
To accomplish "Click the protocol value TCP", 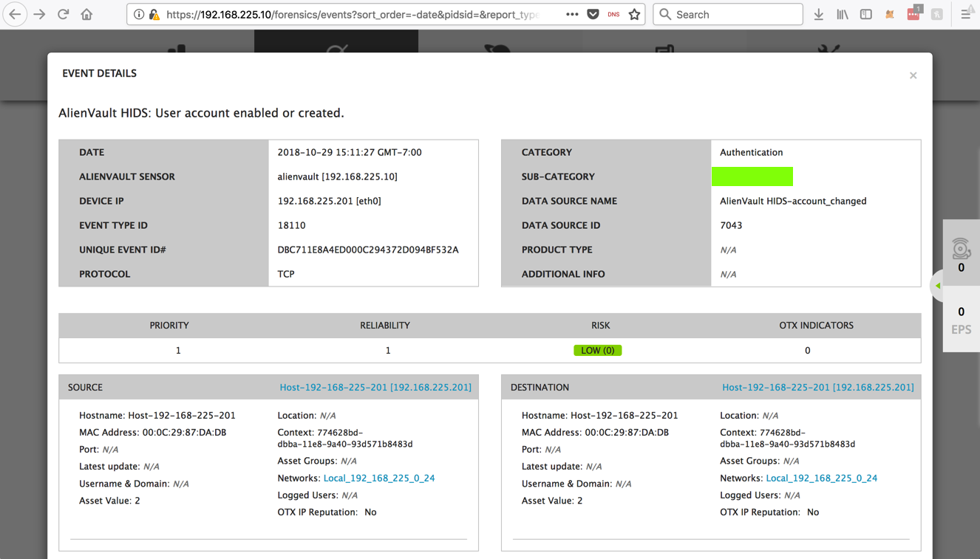I will [x=286, y=274].
